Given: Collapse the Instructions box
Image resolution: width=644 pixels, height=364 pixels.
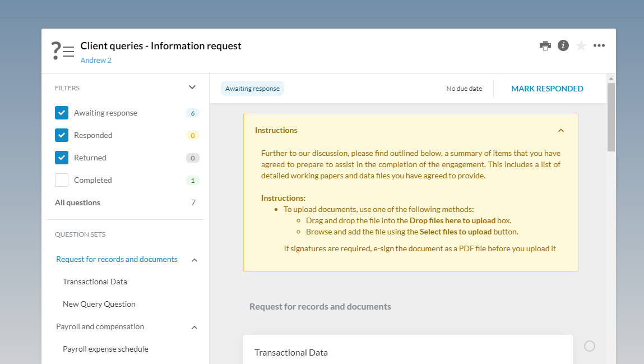Looking at the screenshot, I should click(561, 130).
